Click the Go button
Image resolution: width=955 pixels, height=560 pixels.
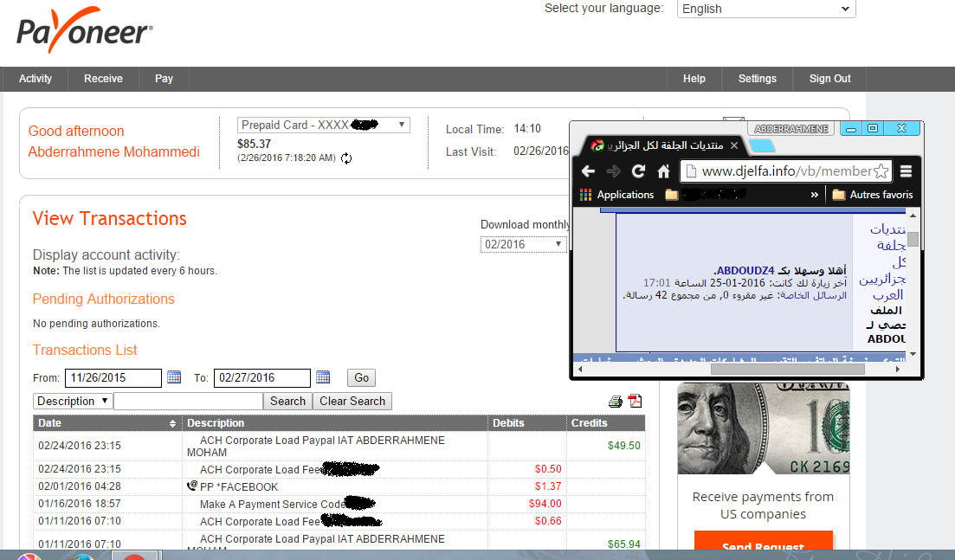tap(361, 377)
